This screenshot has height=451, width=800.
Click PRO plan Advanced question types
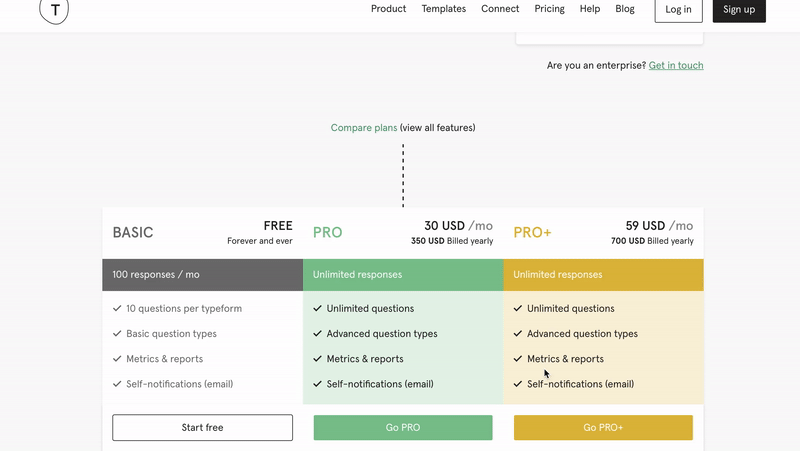[382, 334]
